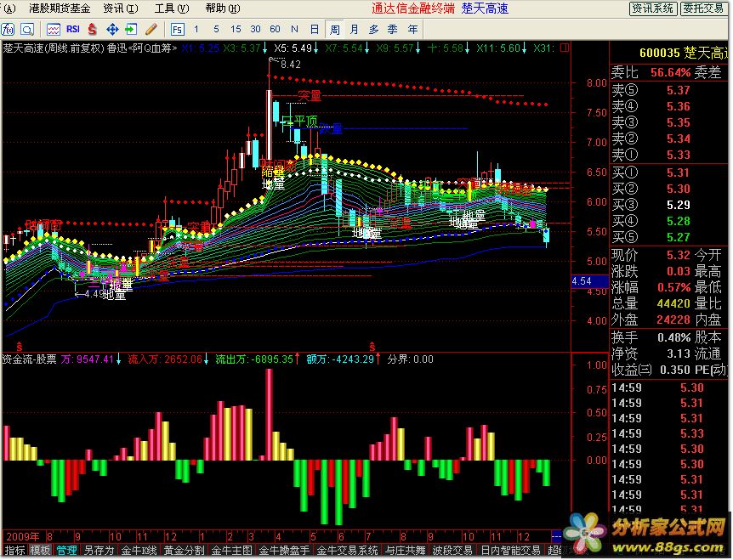
Task: Click the 600035 楚天高速 stock title
Action: pos(684,53)
